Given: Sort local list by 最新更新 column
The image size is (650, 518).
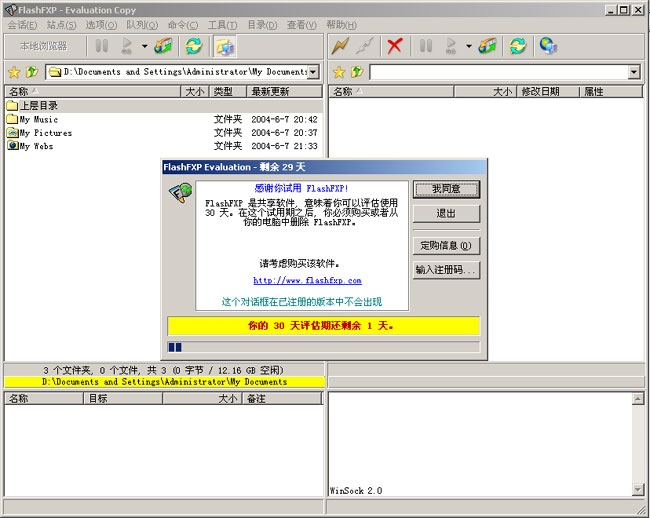Looking at the screenshot, I should (284, 92).
